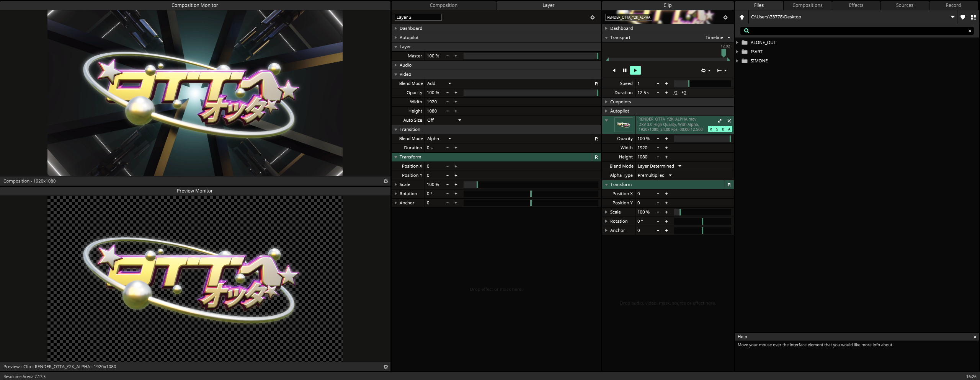Toggle the A alpha channel of clip
Viewport: 980px width, 380px height.
pyautogui.click(x=729, y=129)
